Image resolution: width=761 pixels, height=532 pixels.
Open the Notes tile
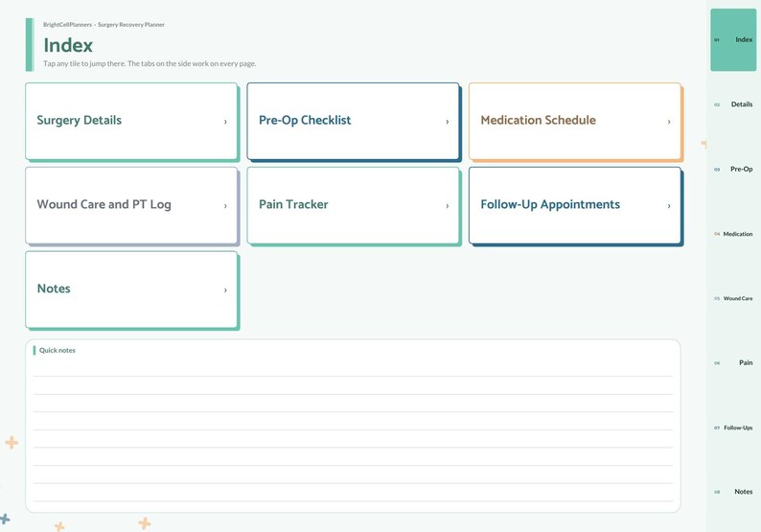pos(131,289)
